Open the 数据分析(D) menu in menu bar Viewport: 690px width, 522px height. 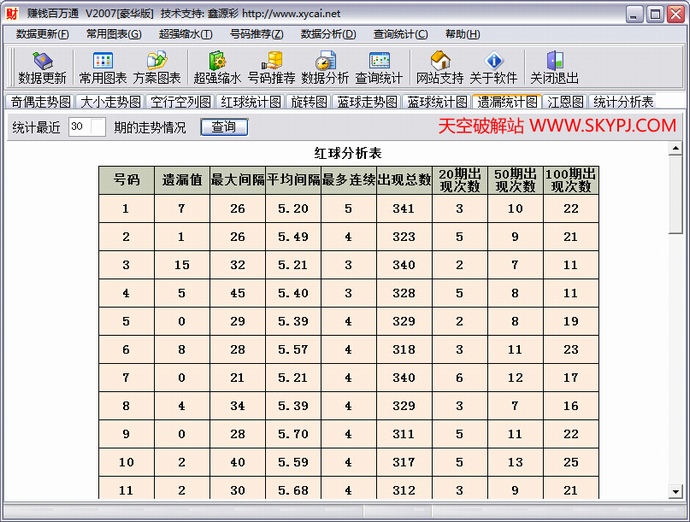[328, 33]
